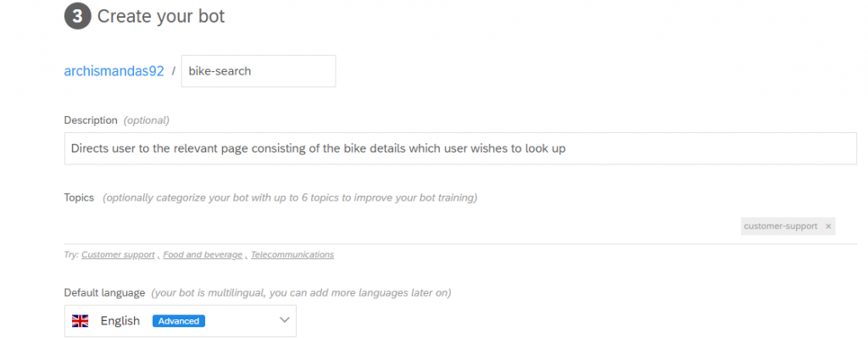Open the archismandas92 profile link
Image resolution: width=868 pixels, height=338 pixels.
point(114,71)
